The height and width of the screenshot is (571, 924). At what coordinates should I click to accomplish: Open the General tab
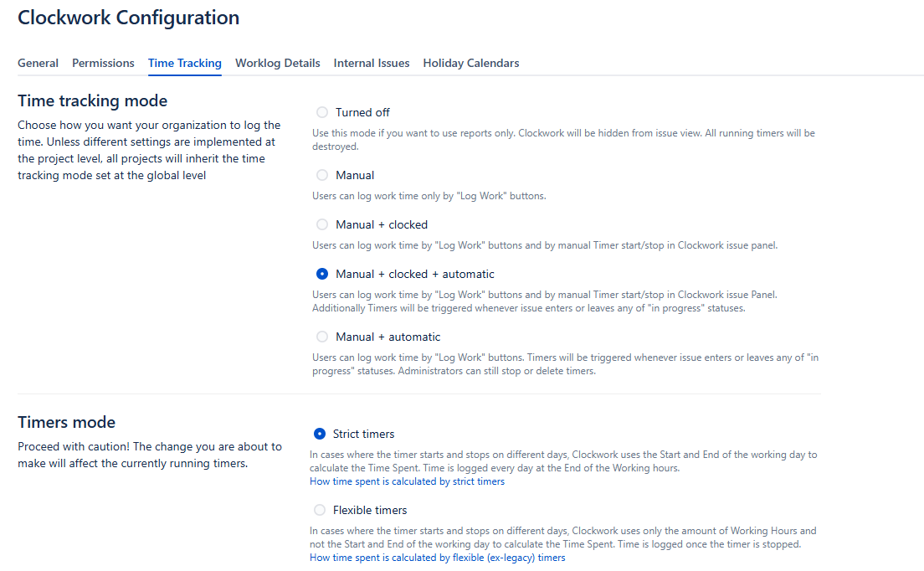[38, 63]
